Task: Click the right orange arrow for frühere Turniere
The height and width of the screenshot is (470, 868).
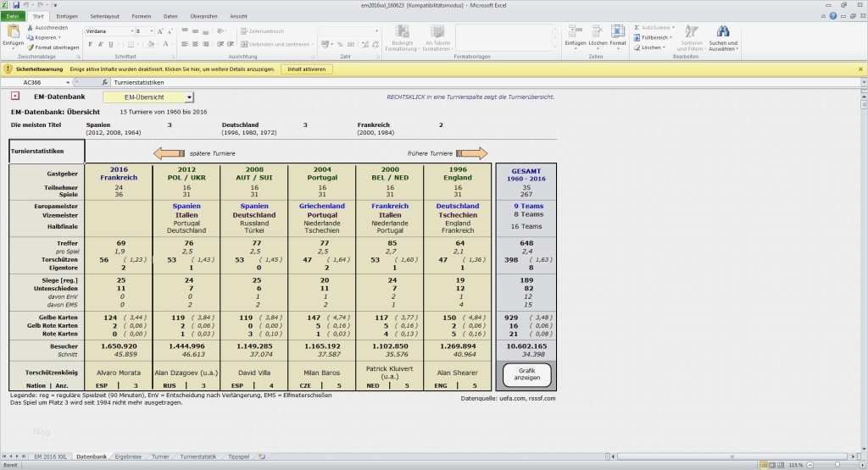Action: click(x=472, y=153)
